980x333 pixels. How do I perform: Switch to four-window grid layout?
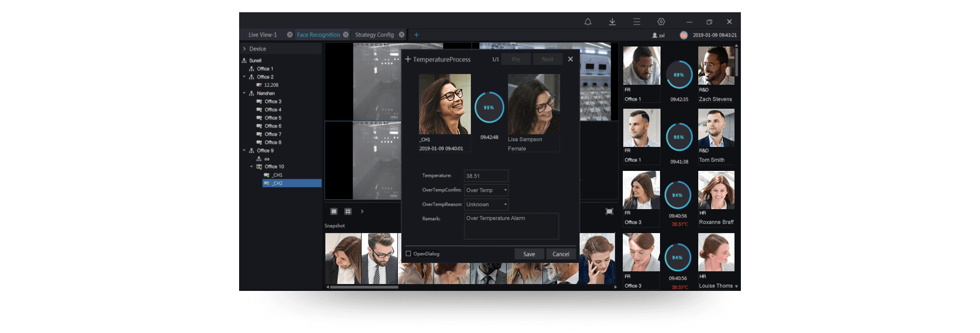pos(348,212)
